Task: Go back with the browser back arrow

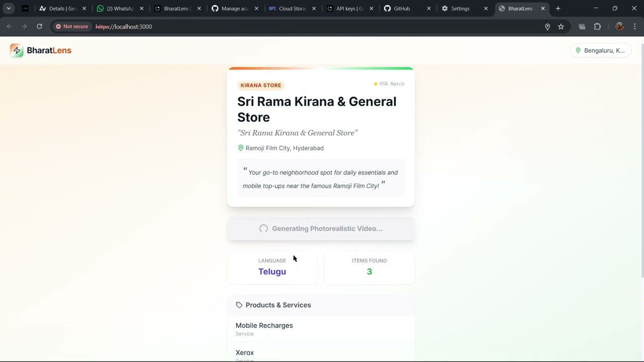Action: click(9, 27)
